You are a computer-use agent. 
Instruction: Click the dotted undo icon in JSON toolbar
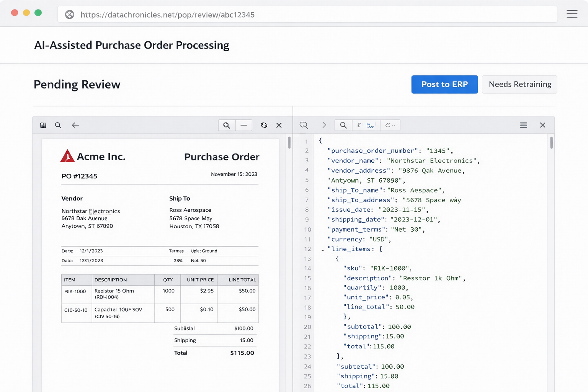pyautogui.click(x=390, y=125)
